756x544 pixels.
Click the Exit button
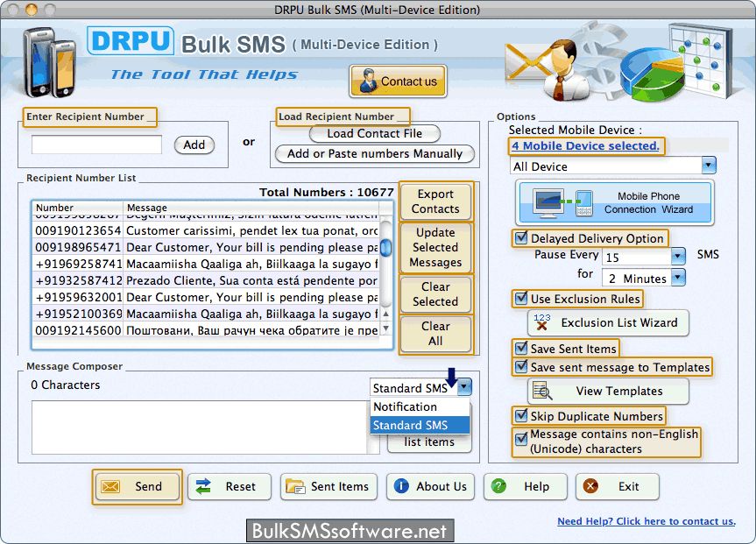coord(617,486)
